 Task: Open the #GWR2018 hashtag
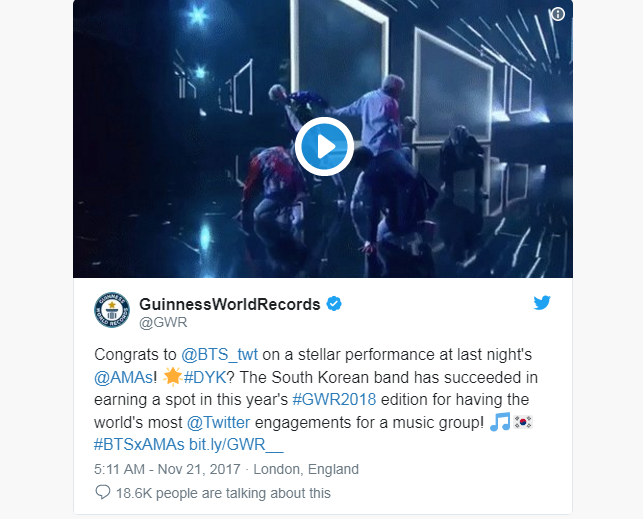pyautogui.click(x=334, y=400)
